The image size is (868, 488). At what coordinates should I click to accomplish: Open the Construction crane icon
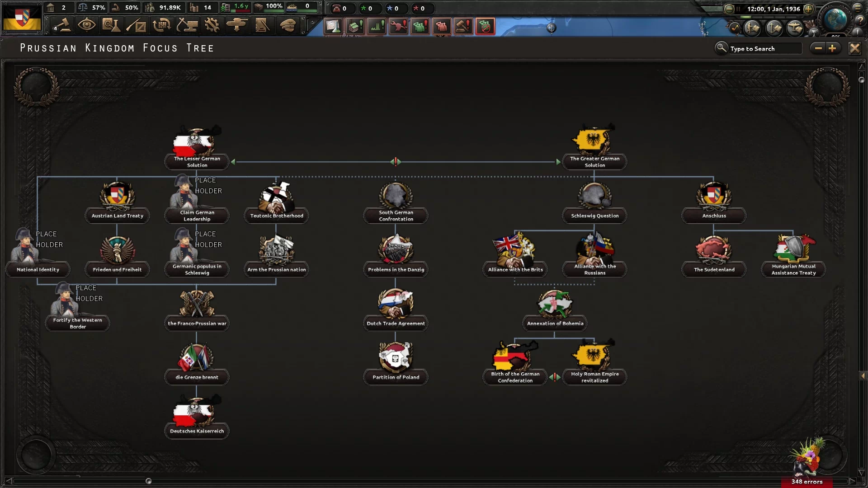(187, 25)
